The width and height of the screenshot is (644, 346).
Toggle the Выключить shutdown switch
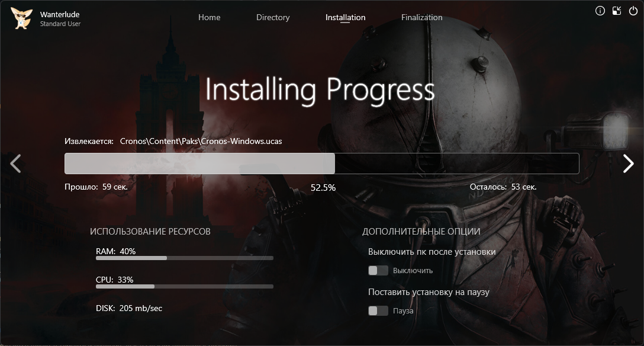click(378, 270)
